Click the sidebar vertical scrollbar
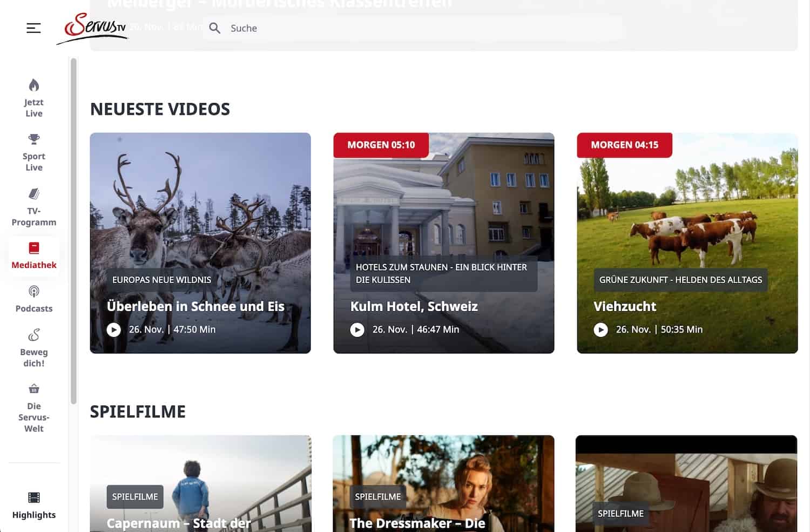 73,232
